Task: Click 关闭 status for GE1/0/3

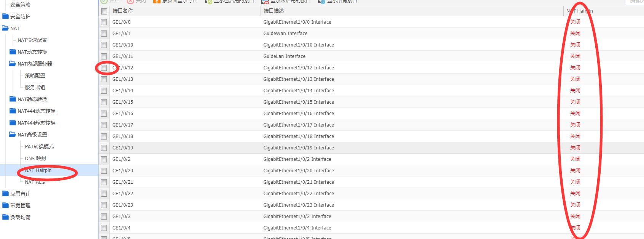Action: [x=575, y=216]
